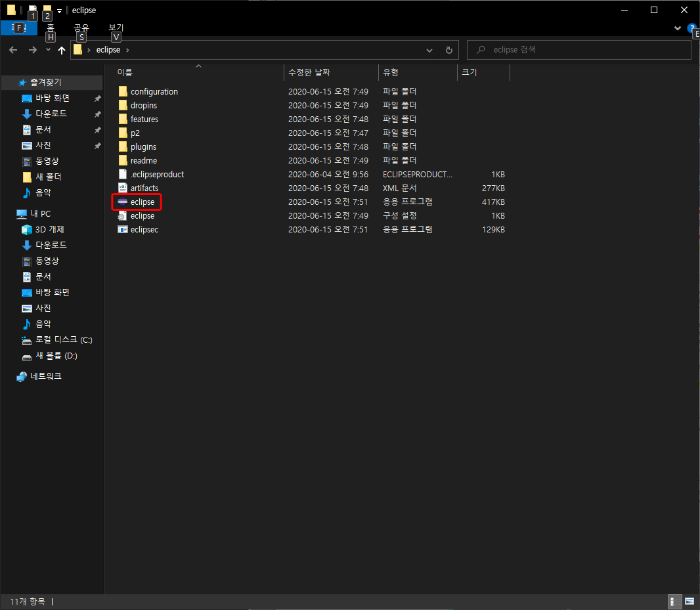
Task: Select the 2020-06-04 오전 9:56 date cell
Action: (328, 174)
